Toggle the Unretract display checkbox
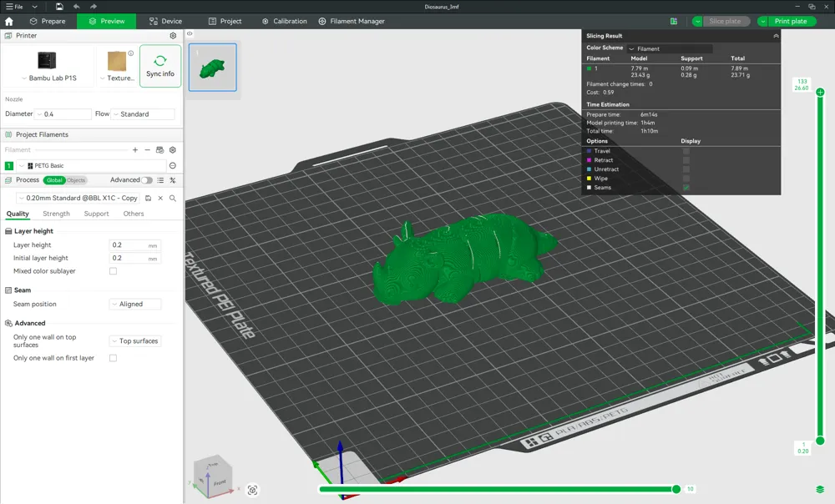835x504 pixels. coord(686,169)
